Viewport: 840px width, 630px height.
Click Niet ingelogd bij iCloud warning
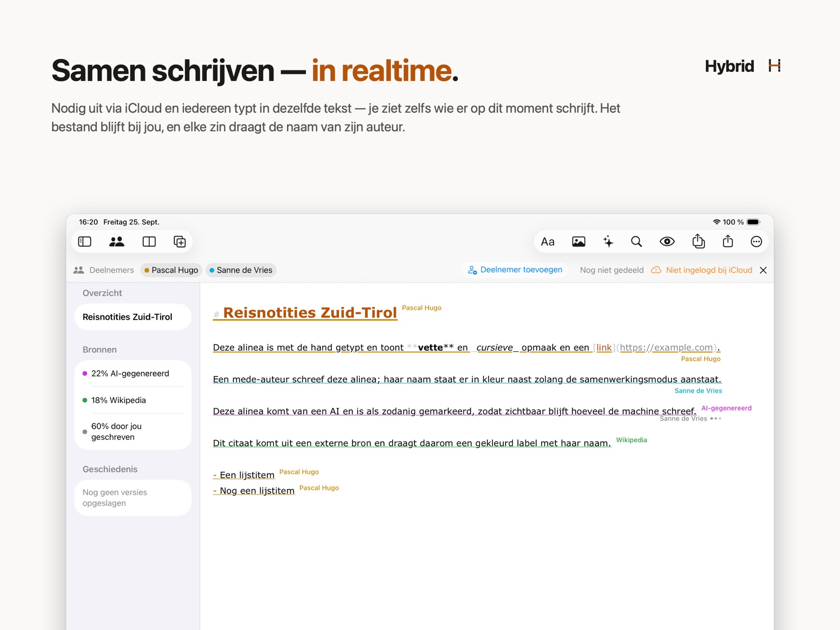[702, 270]
